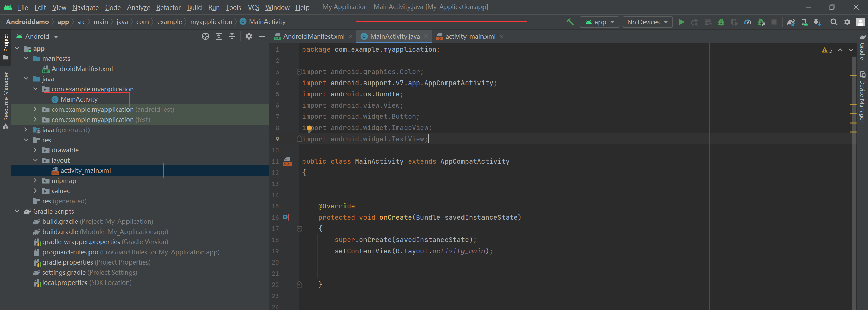Open the Android view selector dropdown
868x310 pixels.
37,36
